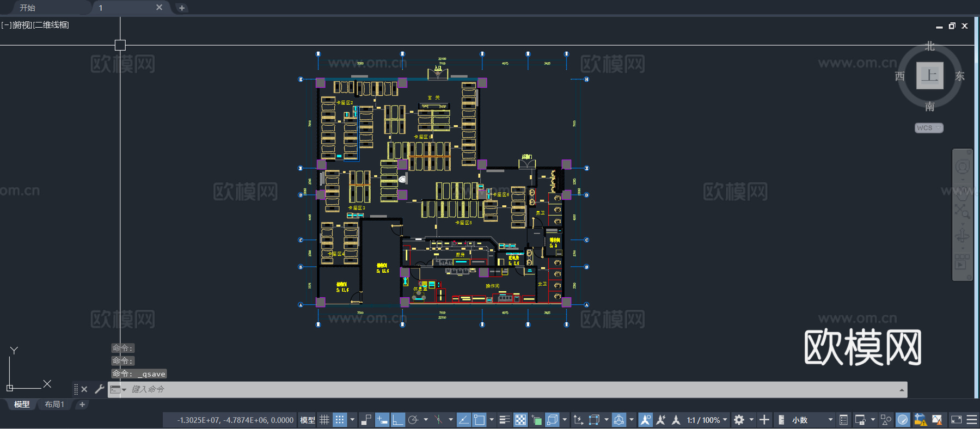Open command line customize wrench icon

click(x=99, y=389)
